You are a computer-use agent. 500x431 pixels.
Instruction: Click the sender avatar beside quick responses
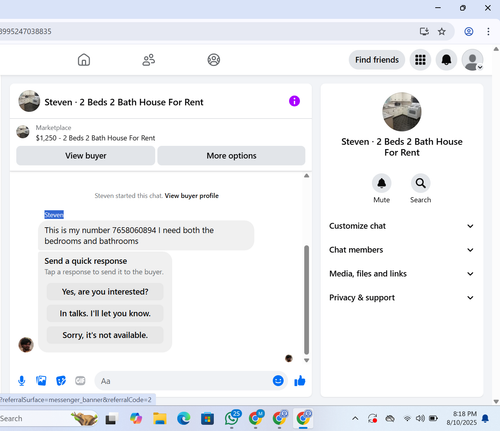click(x=26, y=345)
